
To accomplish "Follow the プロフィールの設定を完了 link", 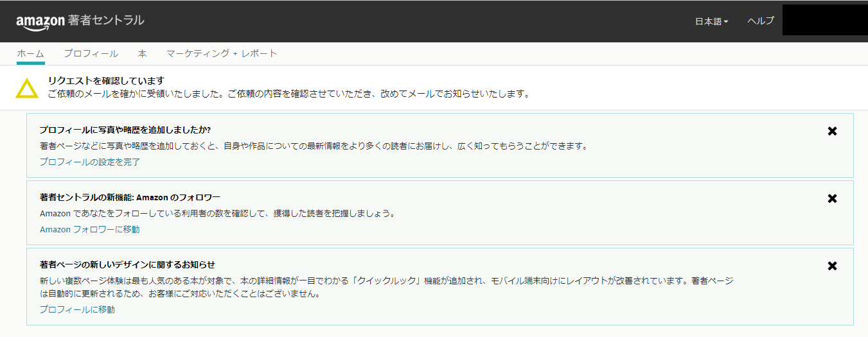I will point(89,162).
